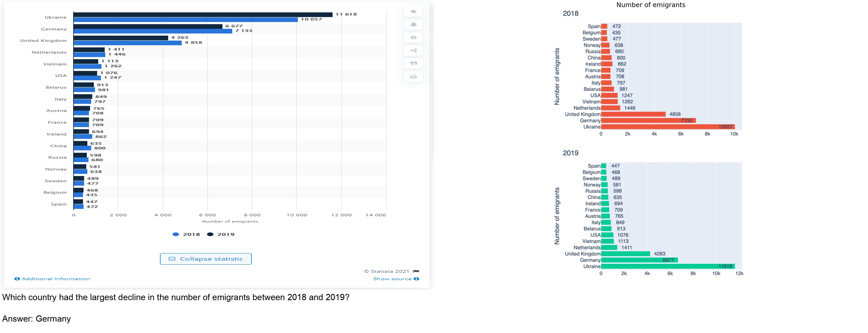Click the citation quote icon
868x333 pixels.
[x=413, y=63]
